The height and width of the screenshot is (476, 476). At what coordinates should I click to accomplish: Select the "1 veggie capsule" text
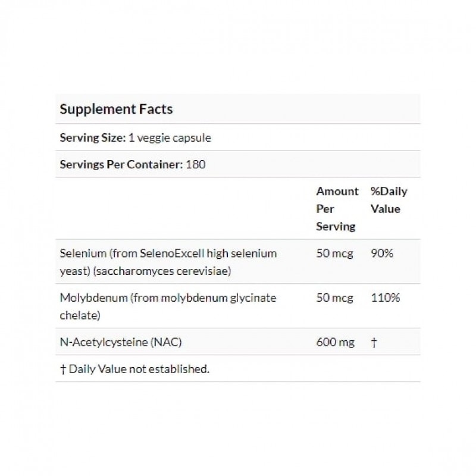(169, 137)
